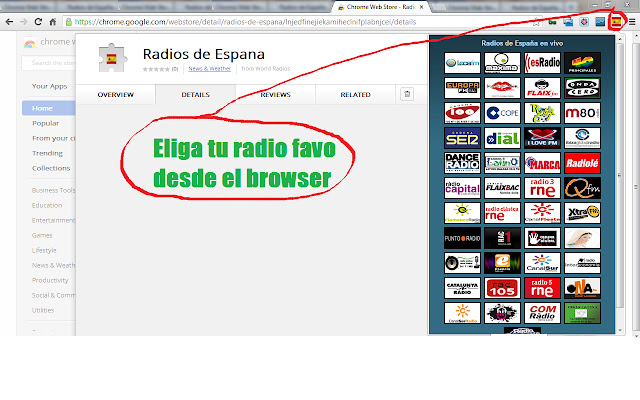Open the I Love FM station
Screen dimensions: 640x400
coord(542,138)
